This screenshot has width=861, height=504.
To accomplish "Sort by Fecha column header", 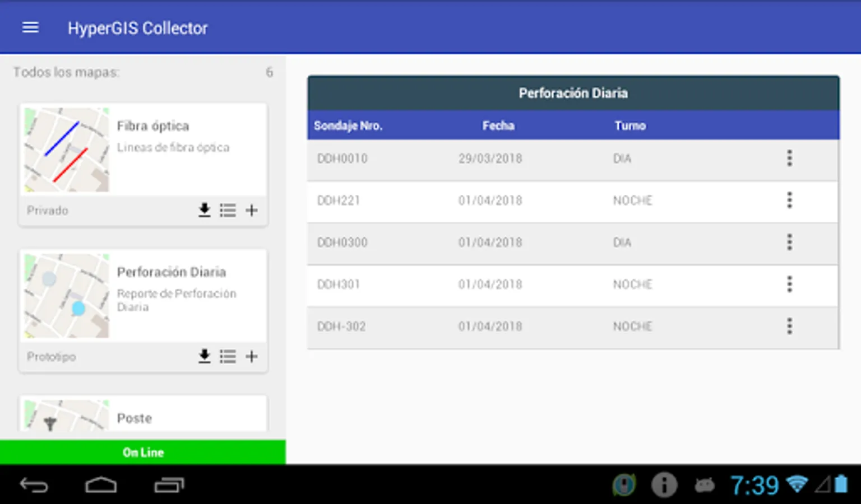I will click(x=498, y=125).
